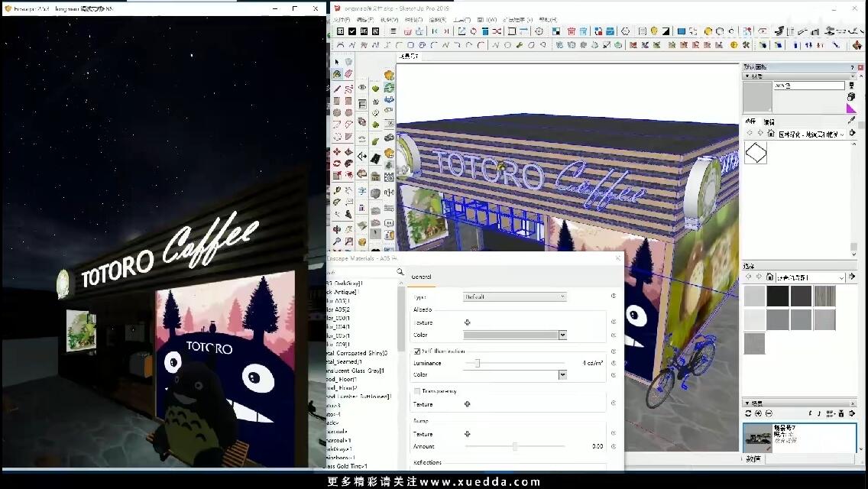Click the hamburger list icon in top toolbar
Image resolution: width=868 pixels, height=489 pixels.
point(393,31)
